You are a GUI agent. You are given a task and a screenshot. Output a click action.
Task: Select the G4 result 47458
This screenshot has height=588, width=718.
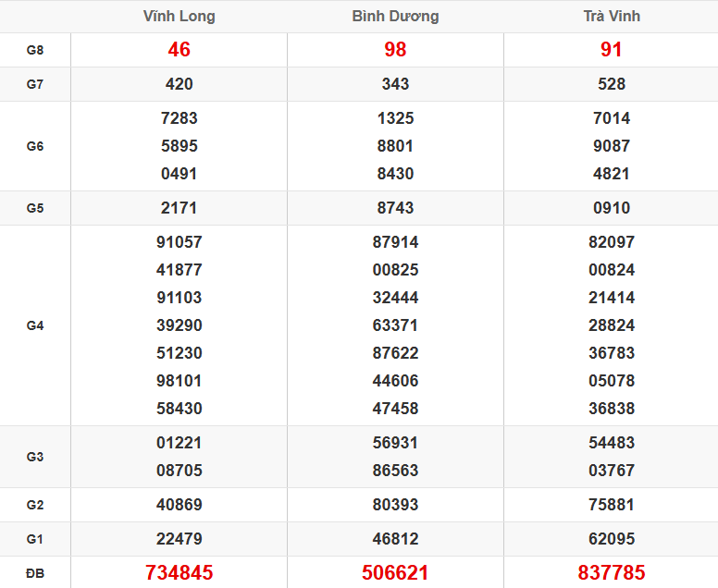click(395, 409)
